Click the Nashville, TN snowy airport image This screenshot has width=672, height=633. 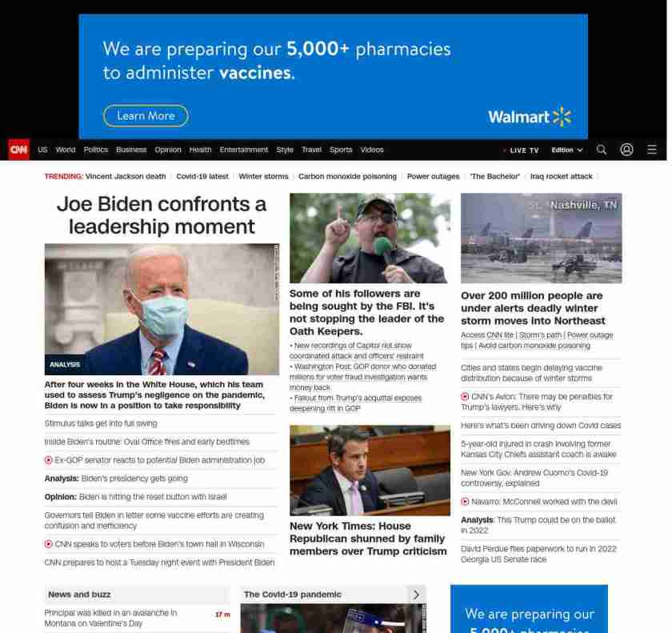(541, 238)
